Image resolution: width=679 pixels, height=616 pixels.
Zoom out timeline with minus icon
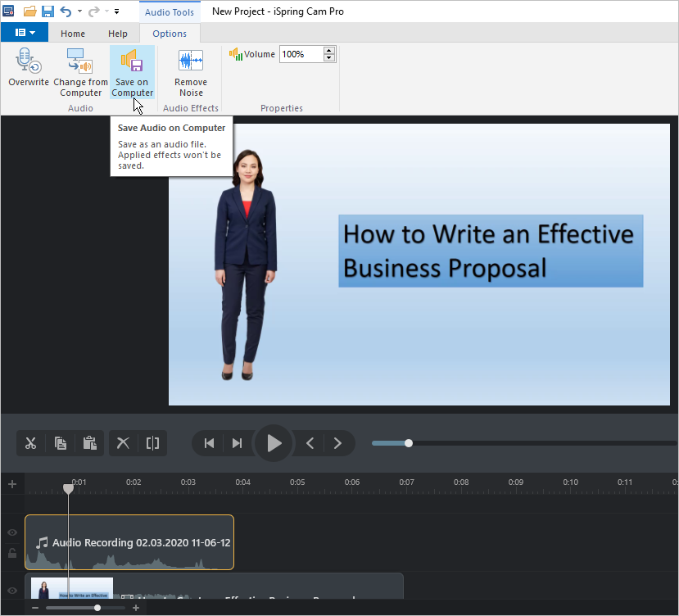point(35,608)
